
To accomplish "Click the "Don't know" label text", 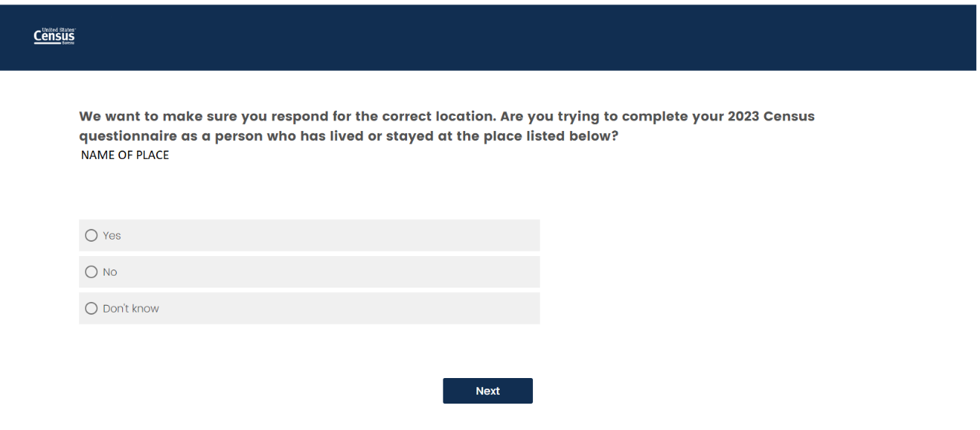I will [131, 308].
